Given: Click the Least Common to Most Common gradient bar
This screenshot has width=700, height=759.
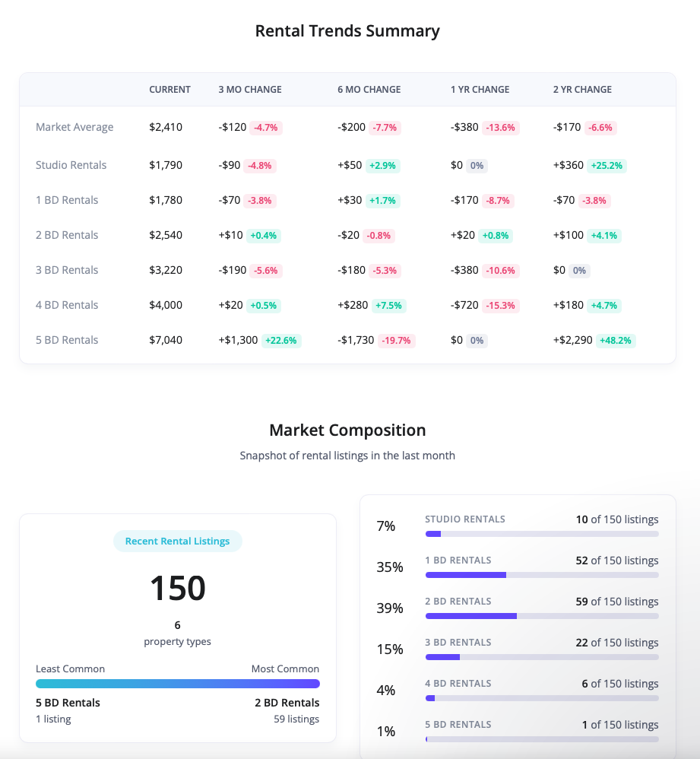Looking at the screenshot, I should [x=177, y=684].
